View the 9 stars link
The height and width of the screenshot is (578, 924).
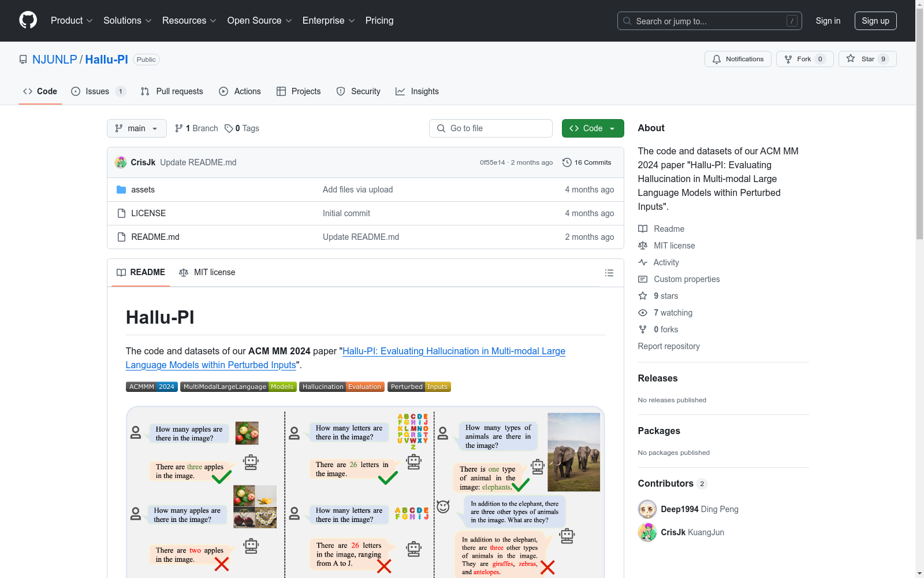coord(658,296)
